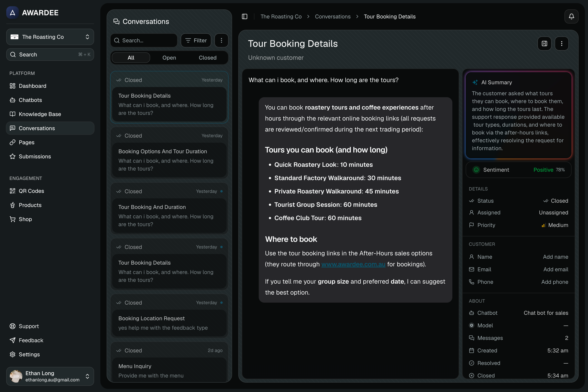
Task: Change the Unassigned assignee value
Action: [x=554, y=212]
